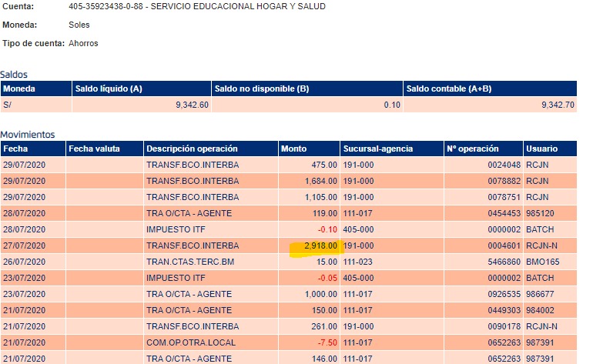Click the Descripción operación column header
Viewport: 593px width, 364px height.
click(192, 149)
